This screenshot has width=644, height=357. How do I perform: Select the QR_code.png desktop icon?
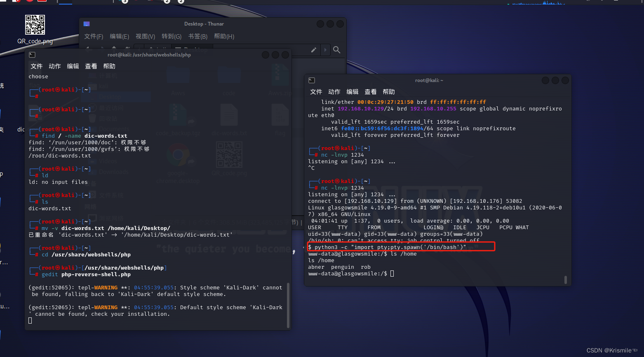pos(35,29)
